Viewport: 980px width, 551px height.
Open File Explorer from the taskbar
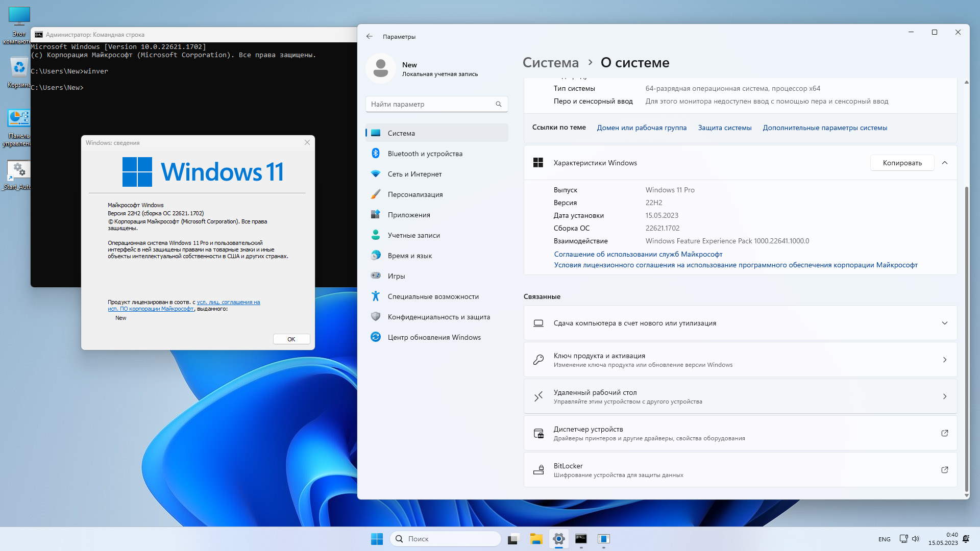[536, 539]
